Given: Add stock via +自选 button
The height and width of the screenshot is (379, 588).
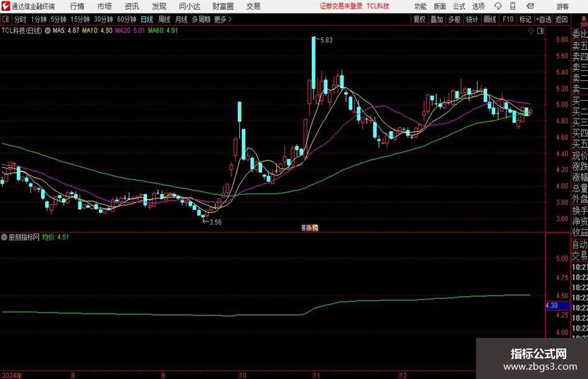Looking at the screenshot, I should pos(544,19).
